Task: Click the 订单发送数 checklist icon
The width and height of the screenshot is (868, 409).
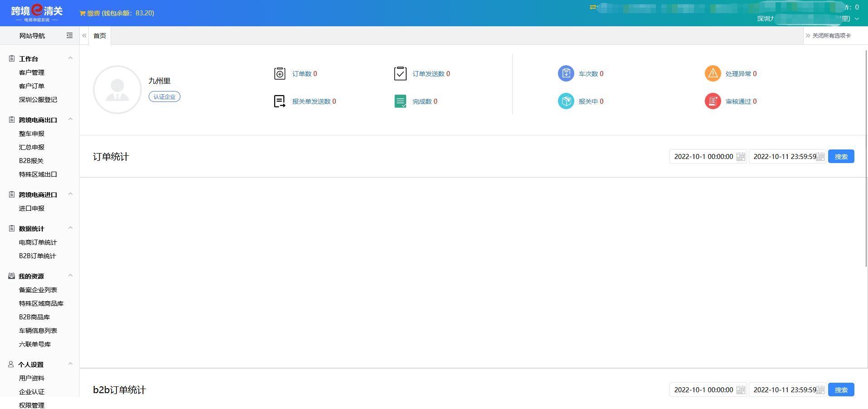Action: click(x=400, y=73)
